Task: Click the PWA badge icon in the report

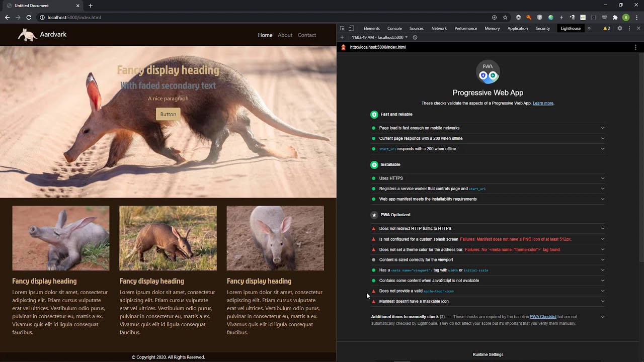Action: pyautogui.click(x=488, y=72)
